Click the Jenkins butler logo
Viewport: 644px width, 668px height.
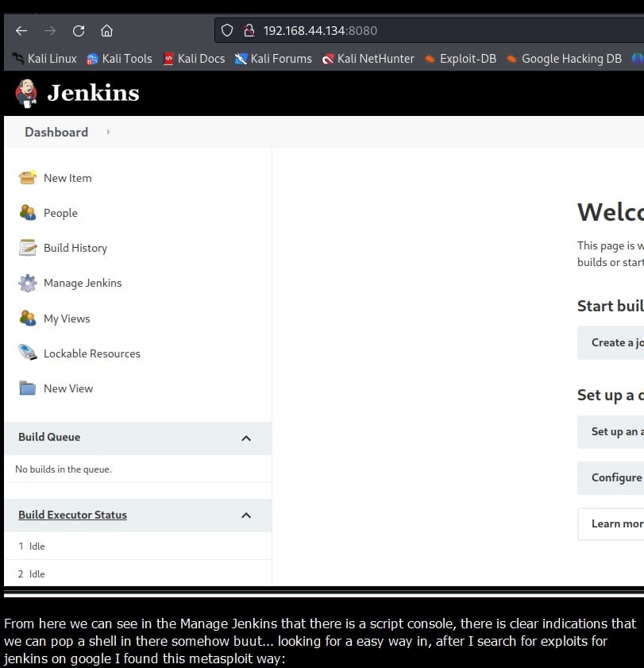pyautogui.click(x=26, y=93)
